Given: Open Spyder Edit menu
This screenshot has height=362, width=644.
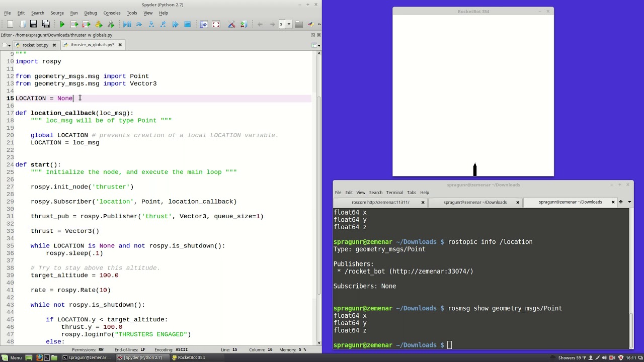Looking at the screenshot, I should pyautogui.click(x=21, y=13).
